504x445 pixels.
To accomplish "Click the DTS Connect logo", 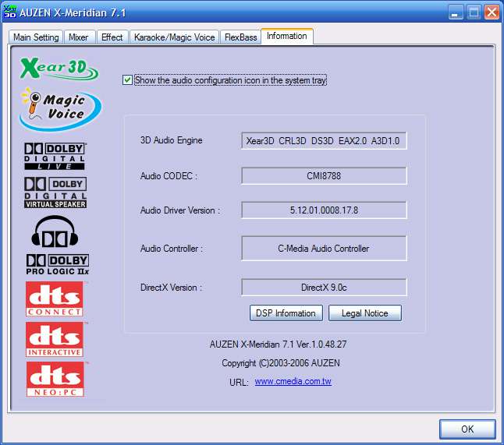I will (x=55, y=299).
